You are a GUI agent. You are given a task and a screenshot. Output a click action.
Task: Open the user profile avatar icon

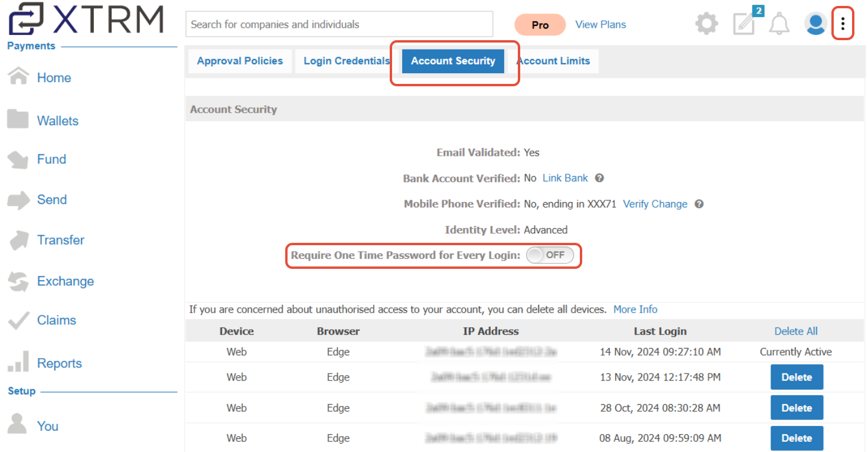[x=815, y=24]
